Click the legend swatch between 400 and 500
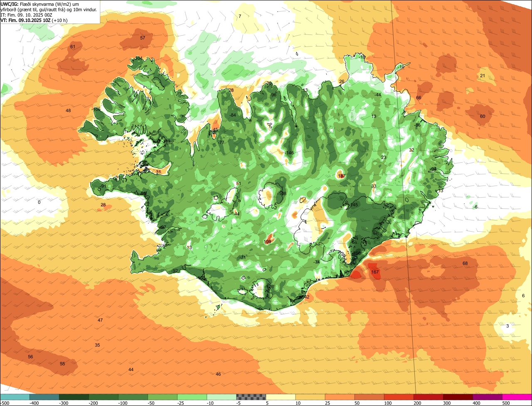Screen dimensions: 532x406 pyautogui.click(x=487, y=397)
